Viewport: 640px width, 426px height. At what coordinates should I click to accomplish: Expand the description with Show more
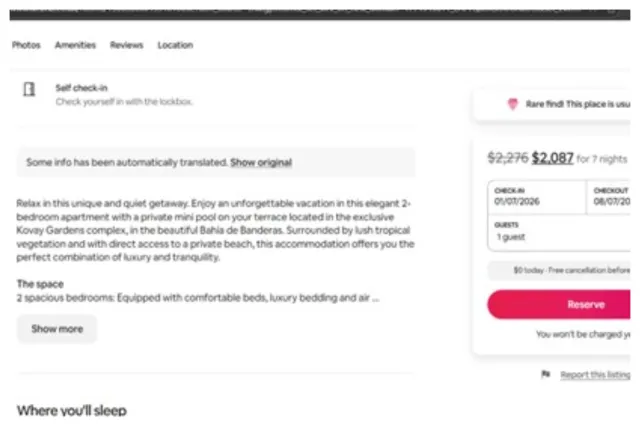click(x=57, y=328)
